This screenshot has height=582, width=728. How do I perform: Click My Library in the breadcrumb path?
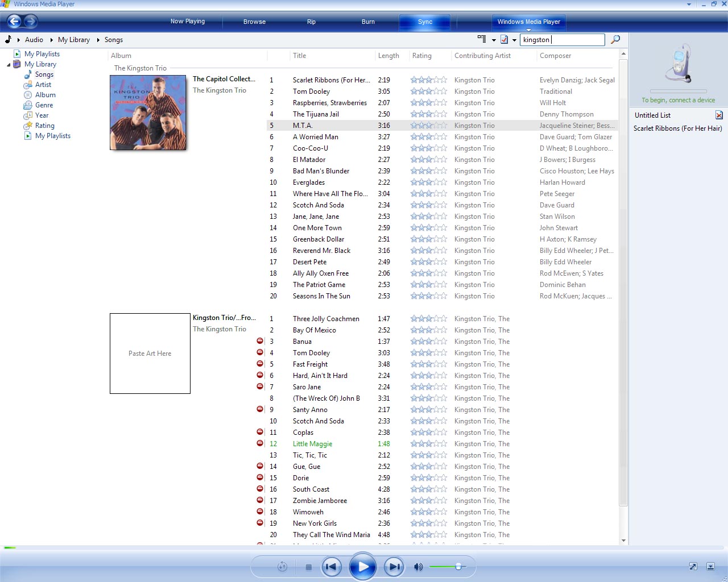74,40
